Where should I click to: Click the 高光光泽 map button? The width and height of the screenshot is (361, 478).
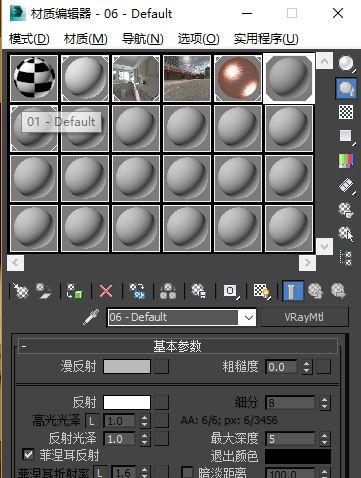pos(162,421)
